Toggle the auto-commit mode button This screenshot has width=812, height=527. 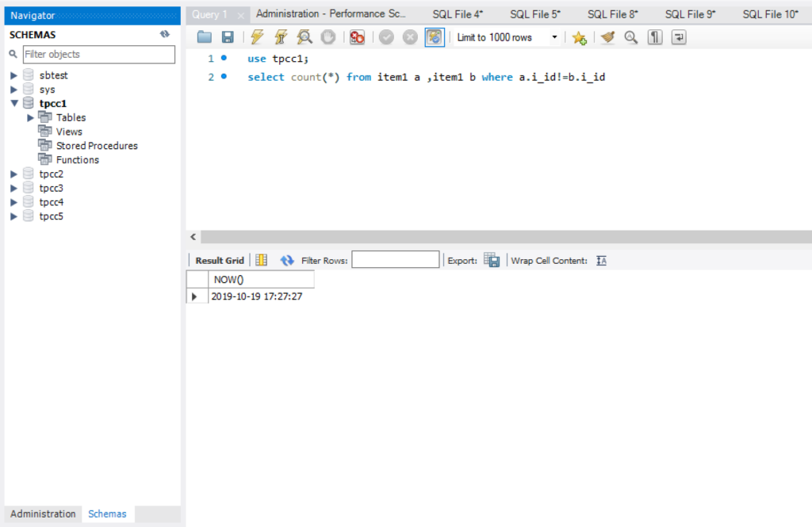point(435,37)
